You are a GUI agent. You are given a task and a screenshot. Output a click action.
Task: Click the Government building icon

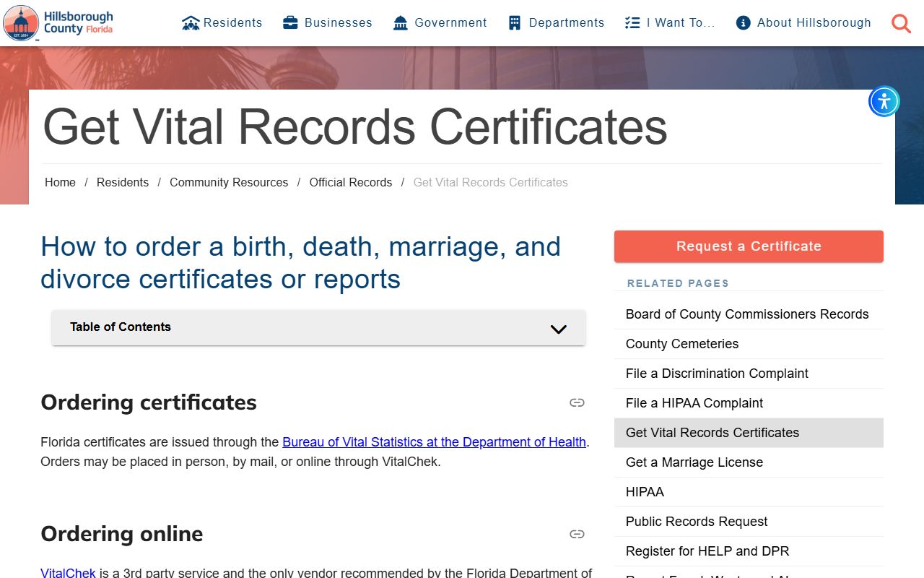401,23
